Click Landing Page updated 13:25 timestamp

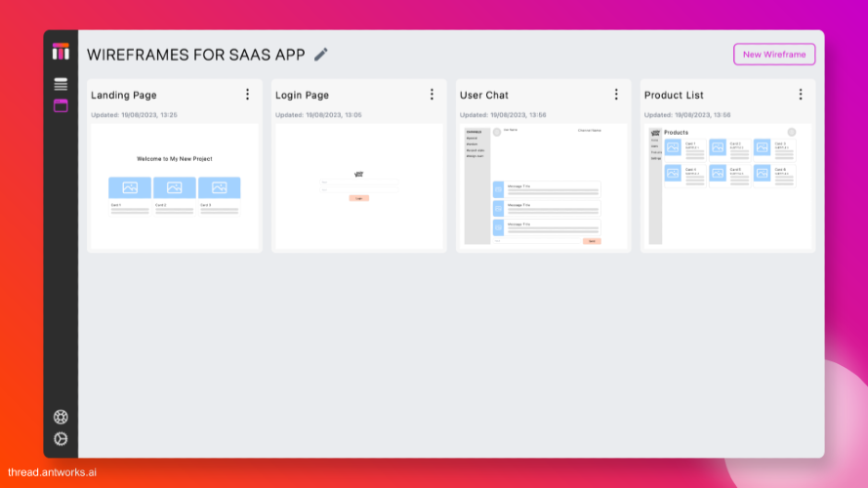134,115
